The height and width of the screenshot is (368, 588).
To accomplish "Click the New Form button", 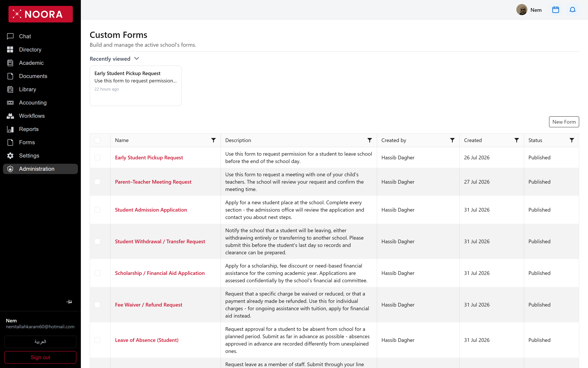I will click(564, 122).
